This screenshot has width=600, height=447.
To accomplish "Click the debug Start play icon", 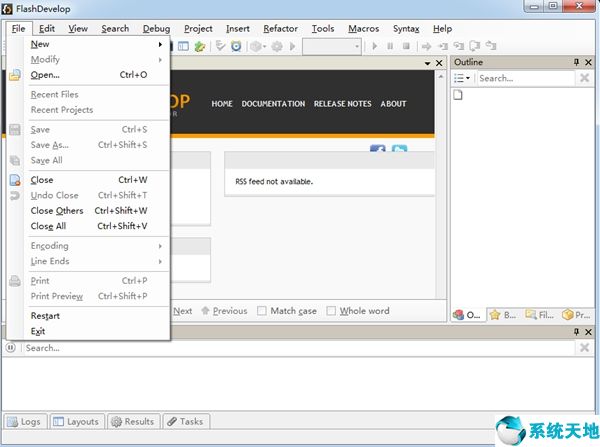I will pyautogui.click(x=375, y=46).
